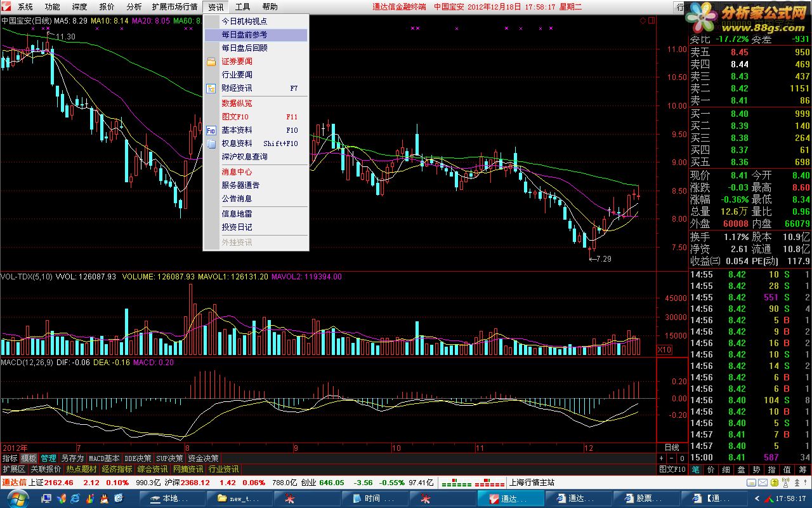Select MACD基本 template tab
Screen dimensions: 812x508
click(x=104, y=458)
